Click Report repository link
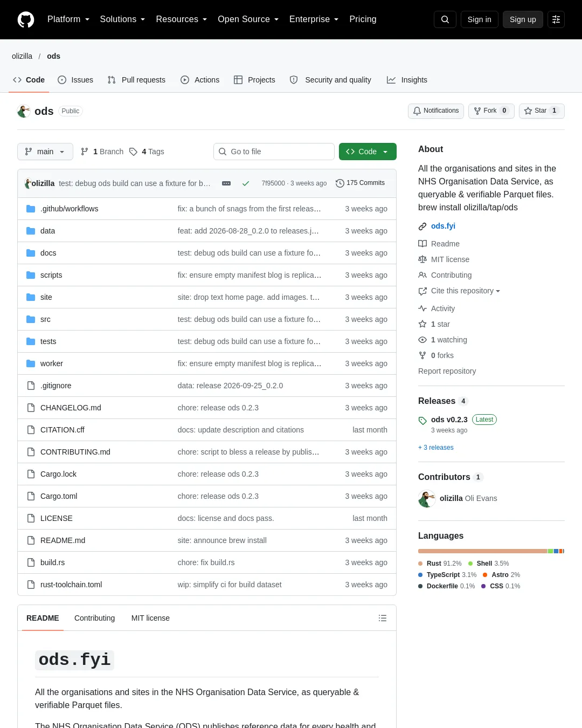 447,371
